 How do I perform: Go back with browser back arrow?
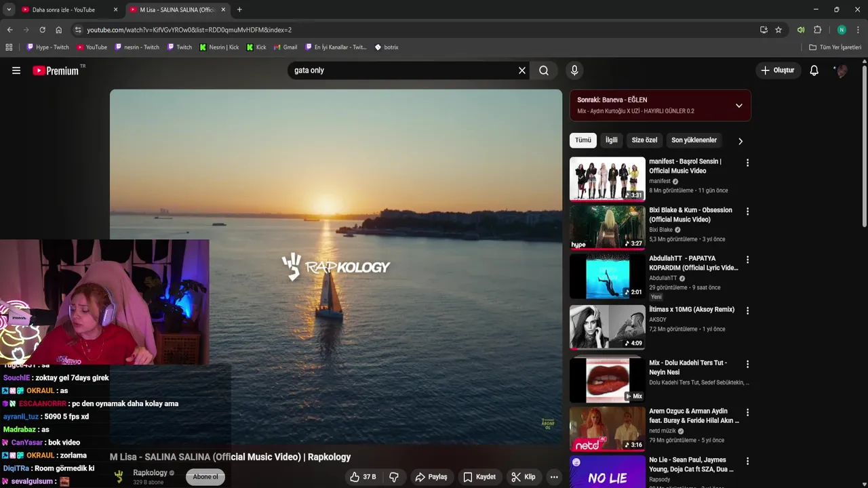(9, 30)
